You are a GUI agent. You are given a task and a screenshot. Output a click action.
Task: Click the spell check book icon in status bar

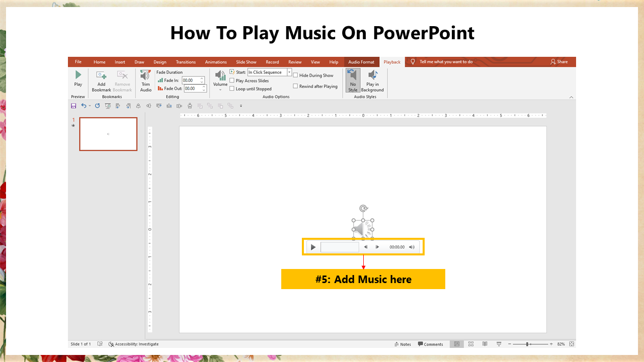coord(100,344)
